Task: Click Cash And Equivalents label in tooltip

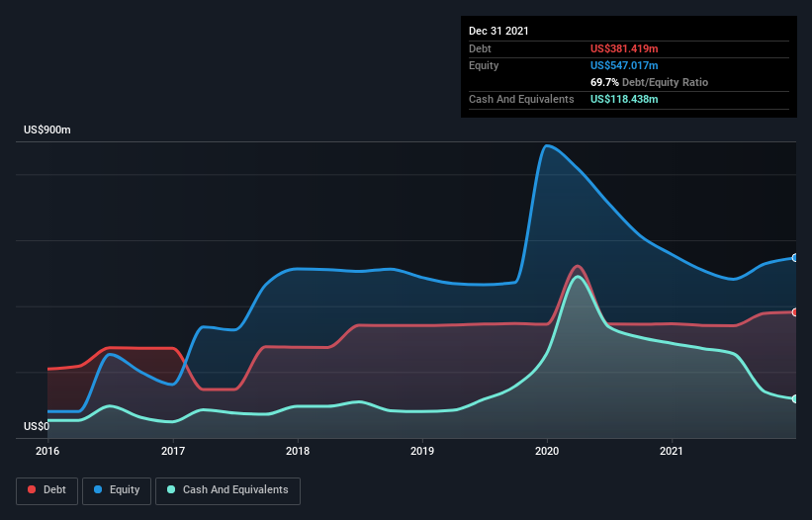Action: coord(521,99)
